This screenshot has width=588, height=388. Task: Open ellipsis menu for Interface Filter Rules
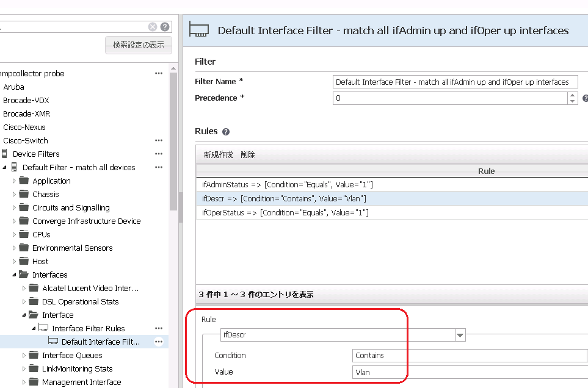pyautogui.click(x=159, y=328)
